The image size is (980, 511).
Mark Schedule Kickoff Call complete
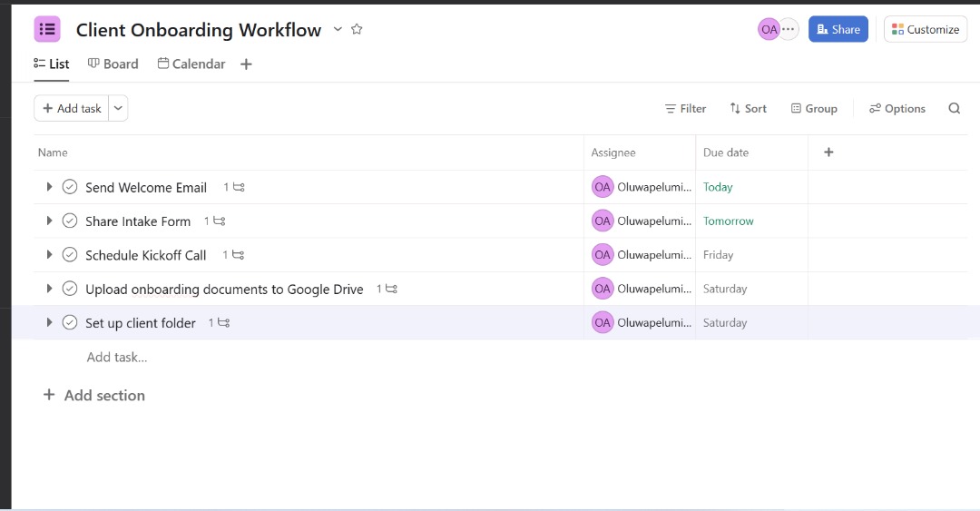point(70,254)
